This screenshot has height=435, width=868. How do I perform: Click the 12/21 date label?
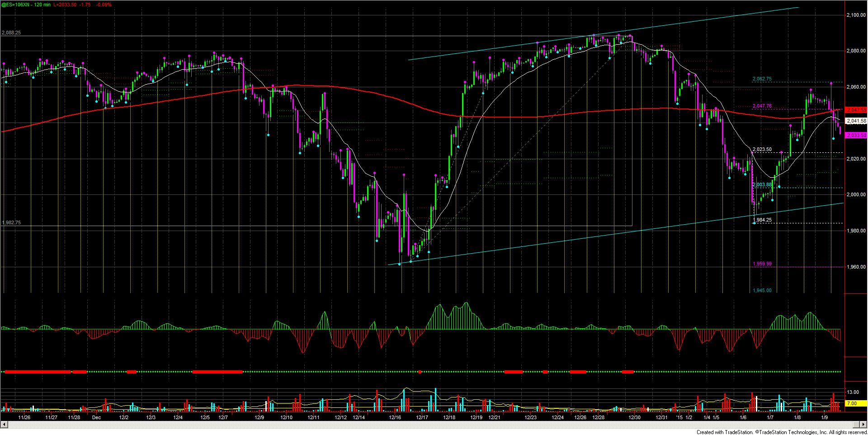point(495,418)
